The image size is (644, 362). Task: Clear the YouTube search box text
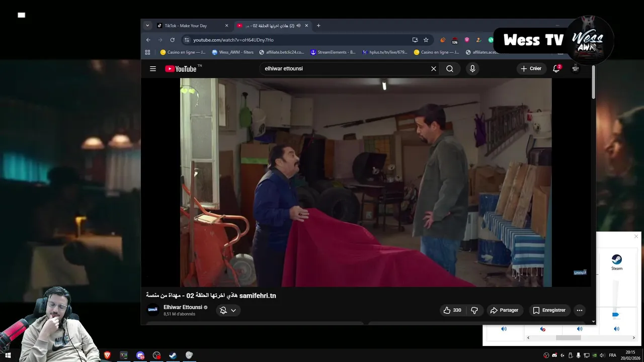[x=434, y=69]
